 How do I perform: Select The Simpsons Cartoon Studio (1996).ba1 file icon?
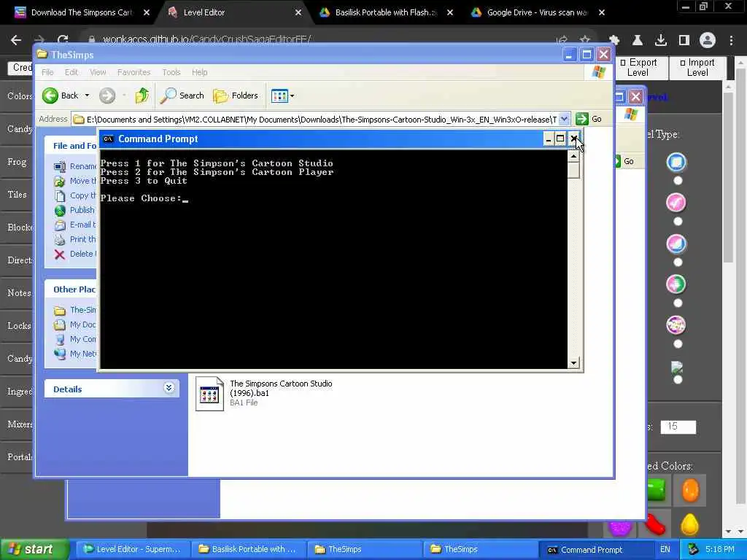(x=209, y=394)
